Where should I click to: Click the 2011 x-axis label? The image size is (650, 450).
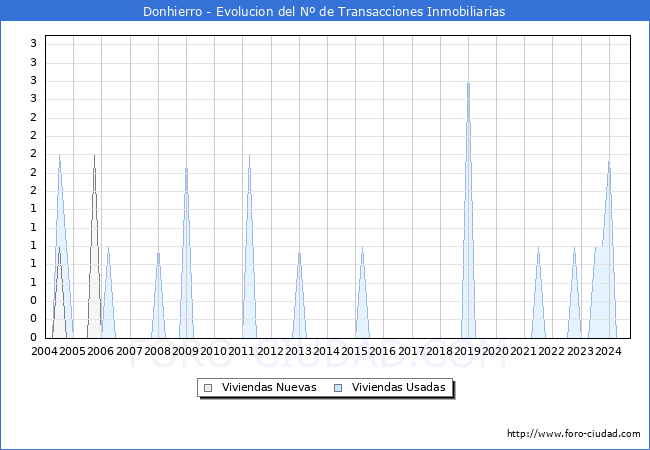pyautogui.click(x=242, y=351)
